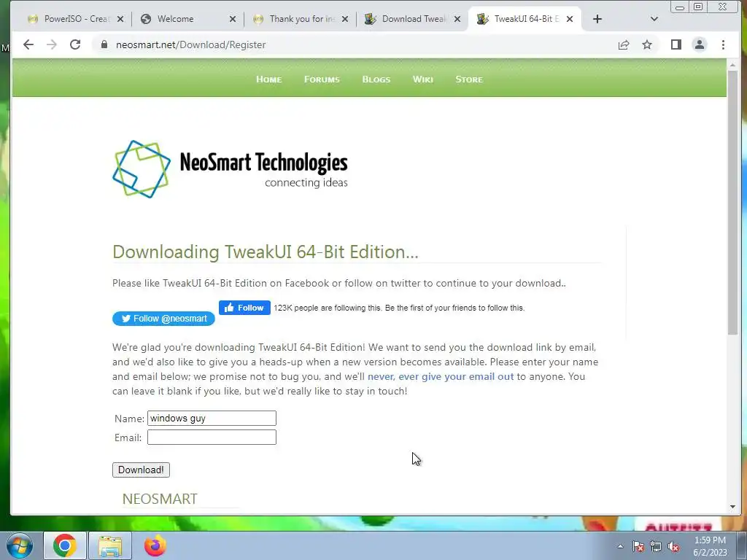Go back to the previous page
The width and height of the screenshot is (747, 560).
(x=28, y=44)
